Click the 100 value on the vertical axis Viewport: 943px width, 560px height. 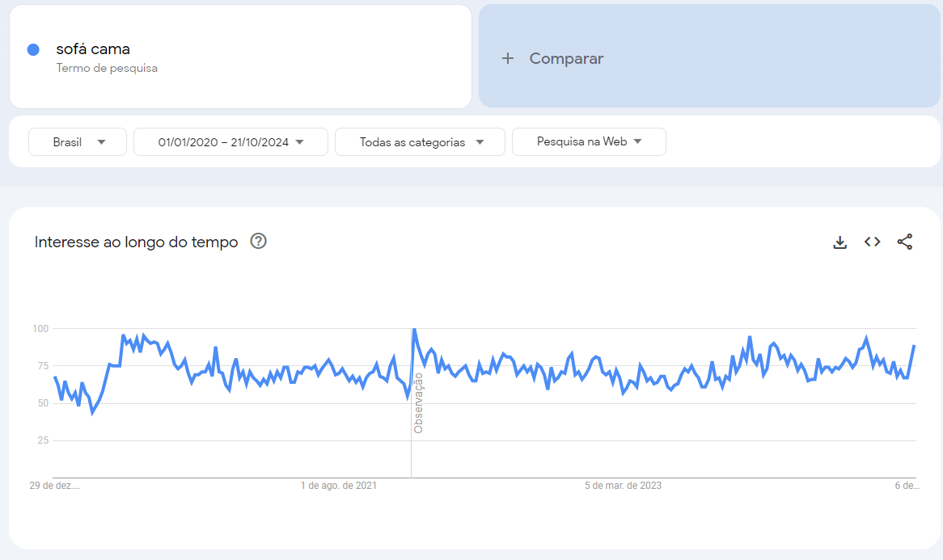40,329
